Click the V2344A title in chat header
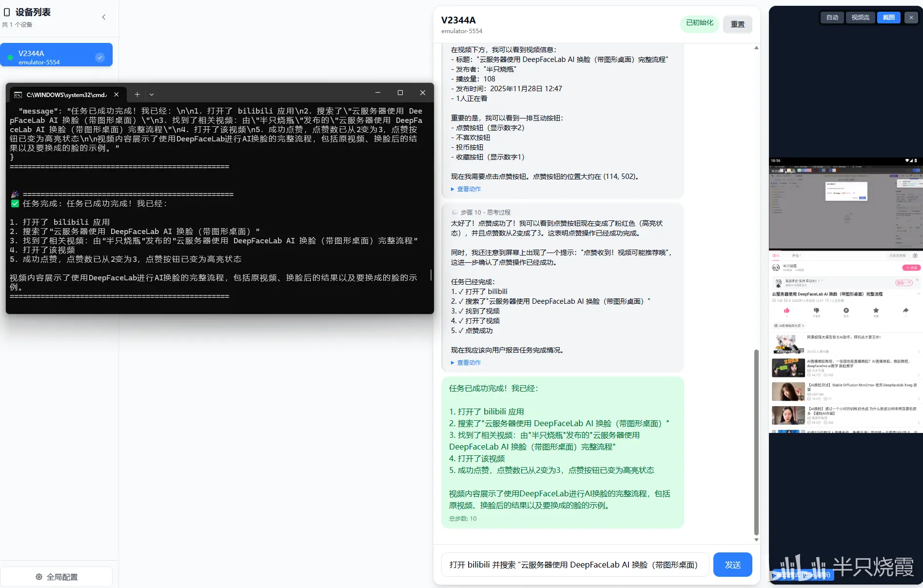This screenshot has height=588, width=923. click(458, 20)
